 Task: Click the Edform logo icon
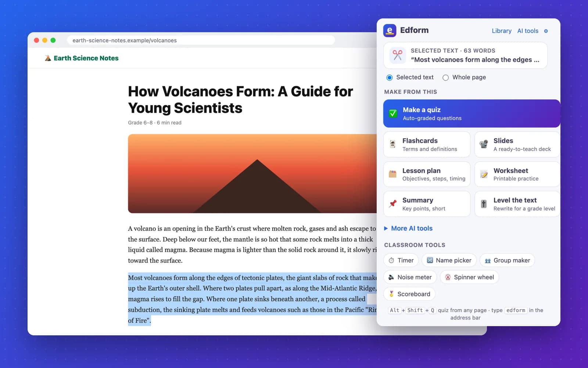click(x=390, y=31)
